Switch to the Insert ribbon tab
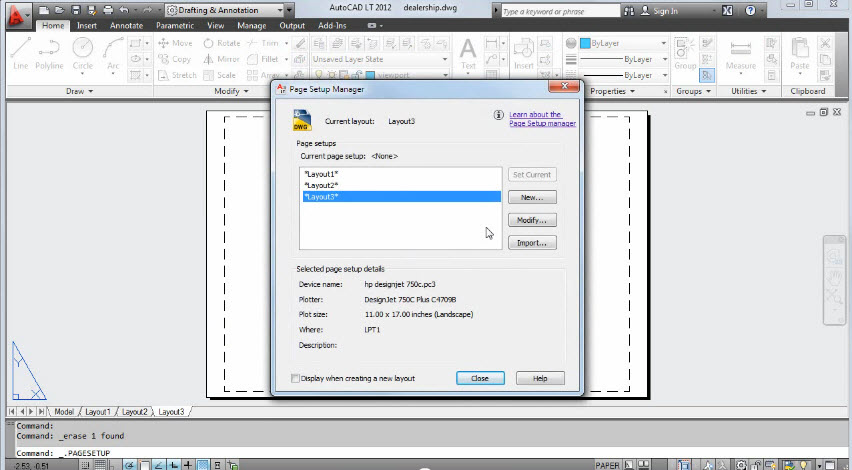Viewport: 852px width, 470px height. coord(87,26)
